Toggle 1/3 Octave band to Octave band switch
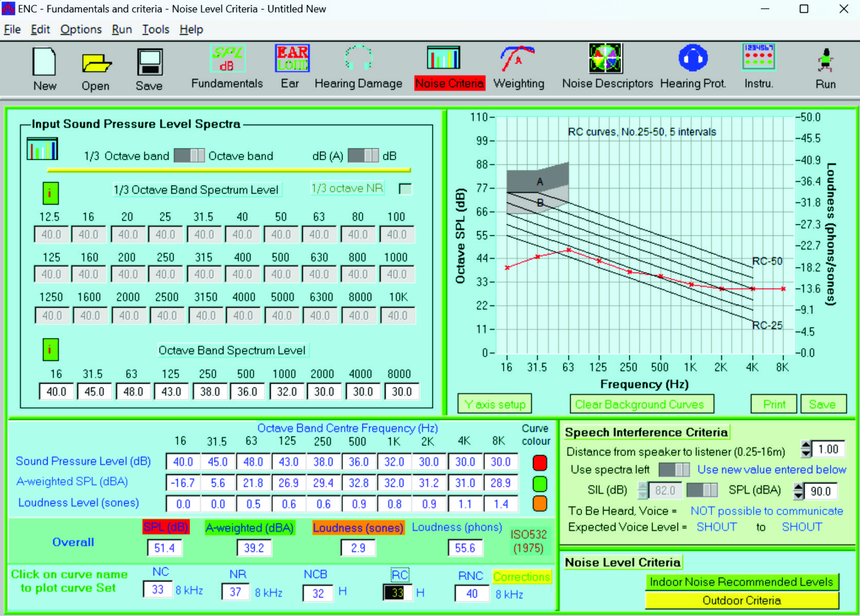This screenshot has height=616, width=860. (189, 156)
